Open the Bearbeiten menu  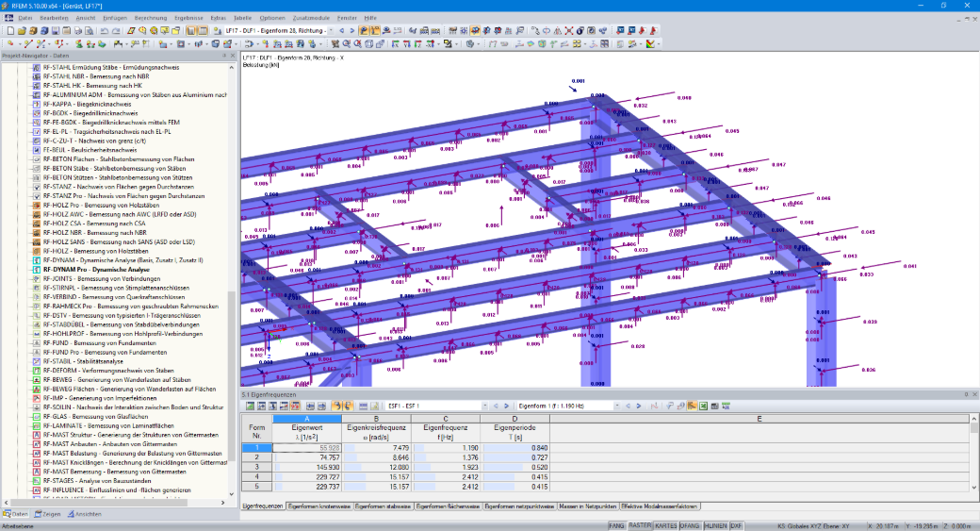pos(54,18)
